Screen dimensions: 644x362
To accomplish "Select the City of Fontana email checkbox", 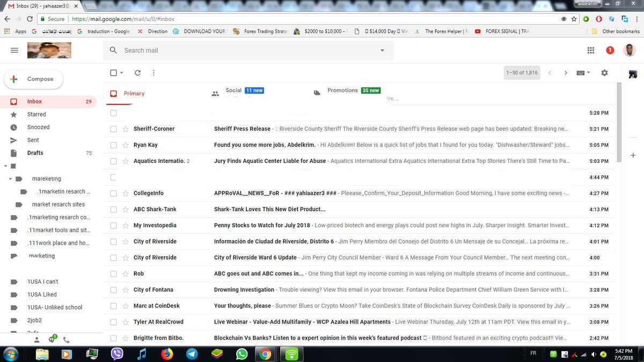I will (x=113, y=290).
